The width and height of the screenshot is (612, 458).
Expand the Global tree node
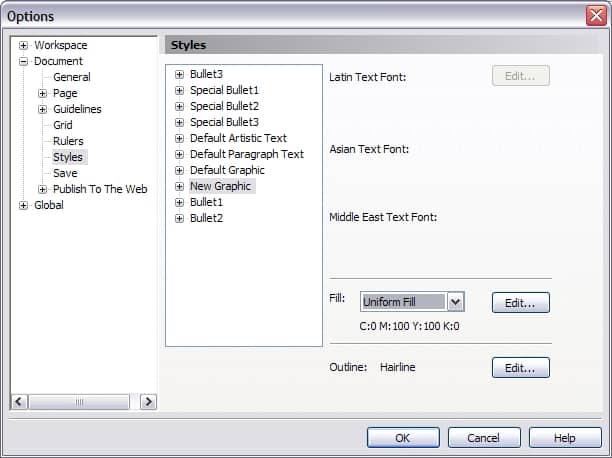24,205
